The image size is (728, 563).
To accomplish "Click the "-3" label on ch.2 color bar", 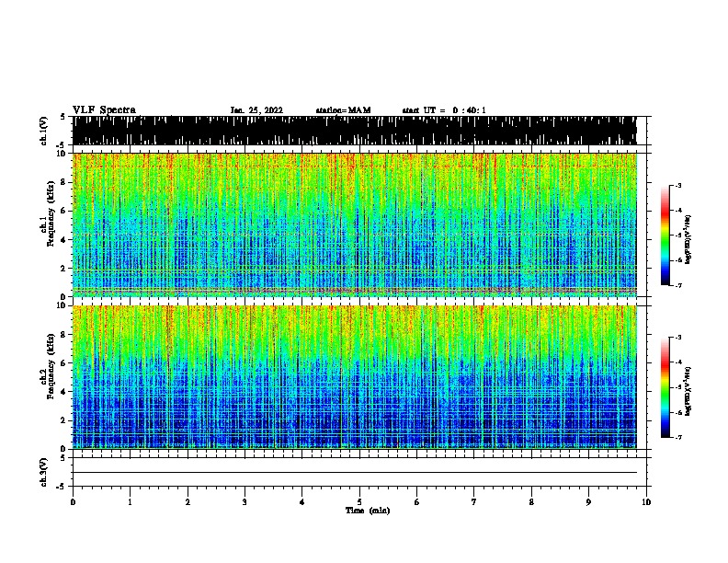I will [x=677, y=338].
